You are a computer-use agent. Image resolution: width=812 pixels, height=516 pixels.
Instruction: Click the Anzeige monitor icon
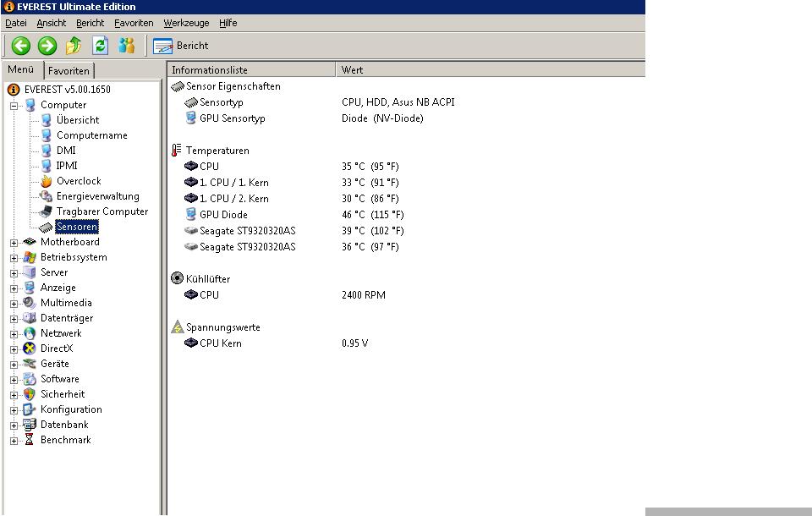[30, 288]
